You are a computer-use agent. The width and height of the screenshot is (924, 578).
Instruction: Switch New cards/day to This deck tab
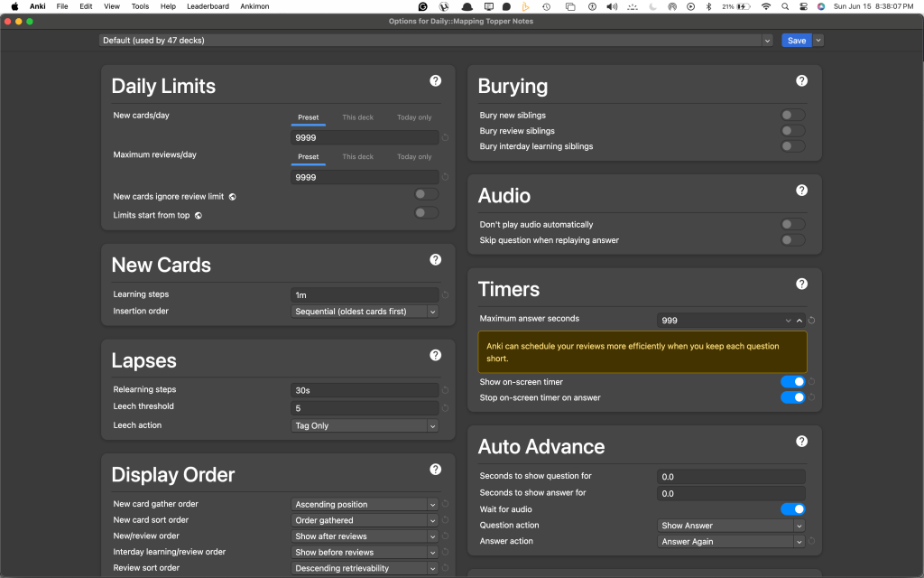(x=357, y=117)
